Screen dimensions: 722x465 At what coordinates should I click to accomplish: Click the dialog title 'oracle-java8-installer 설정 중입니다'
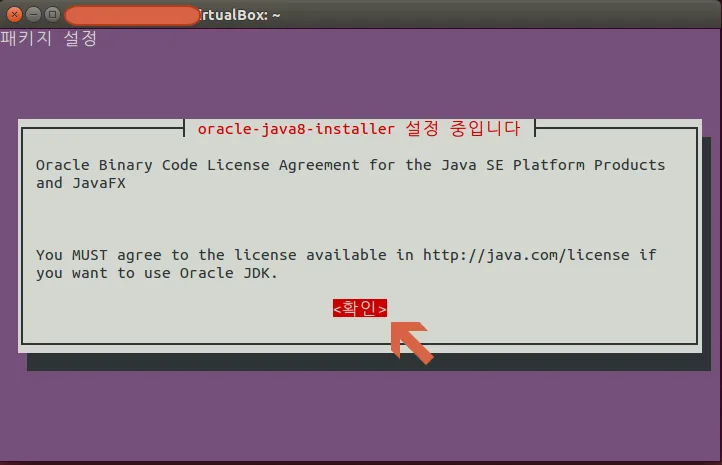tap(359, 128)
